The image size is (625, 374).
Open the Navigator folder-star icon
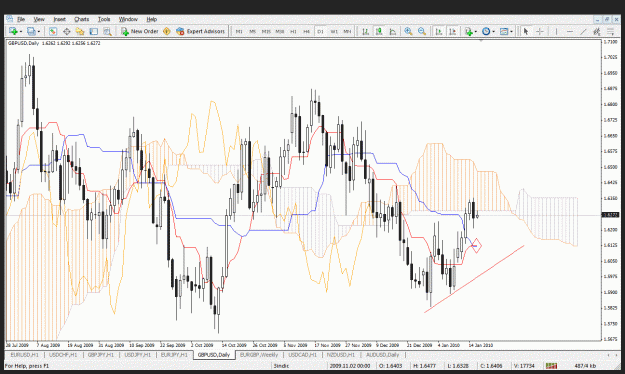pos(80,31)
